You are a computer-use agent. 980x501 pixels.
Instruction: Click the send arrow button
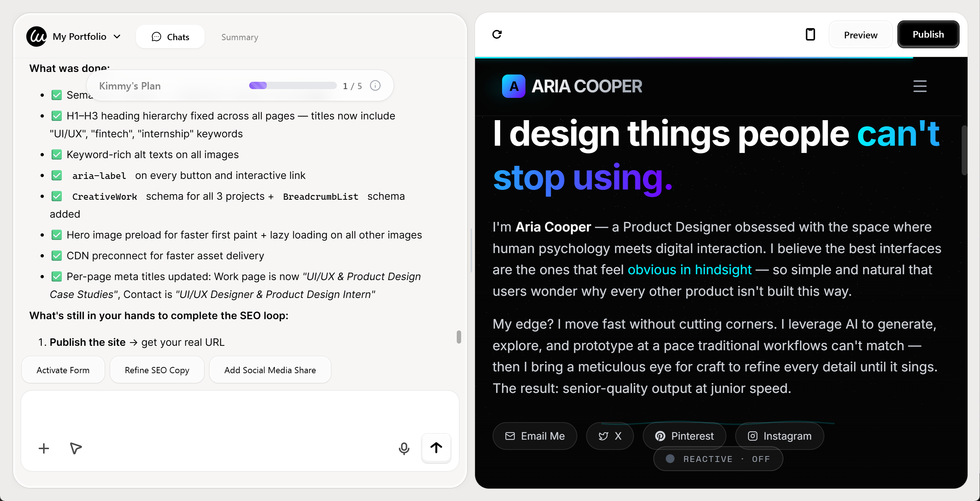pos(436,447)
